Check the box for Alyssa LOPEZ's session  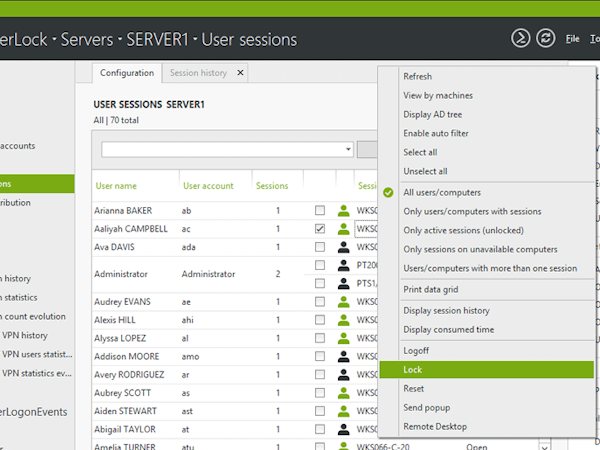click(320, 338)
